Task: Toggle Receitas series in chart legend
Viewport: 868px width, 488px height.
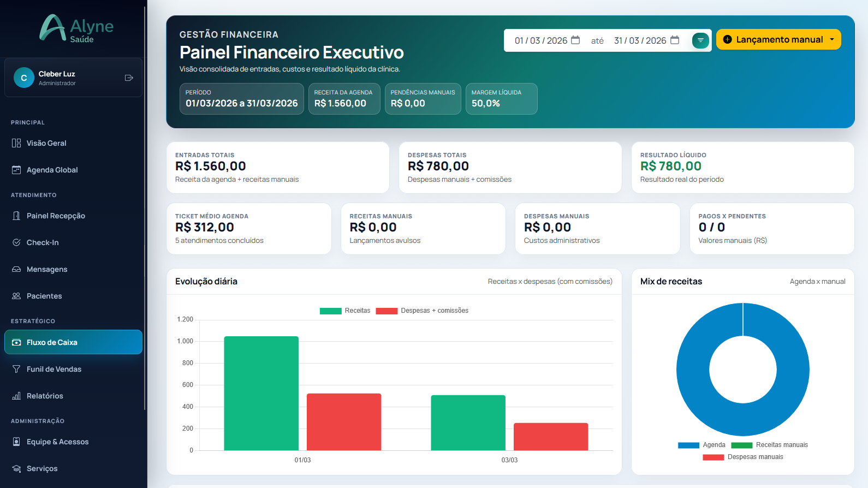Action: 344,311
